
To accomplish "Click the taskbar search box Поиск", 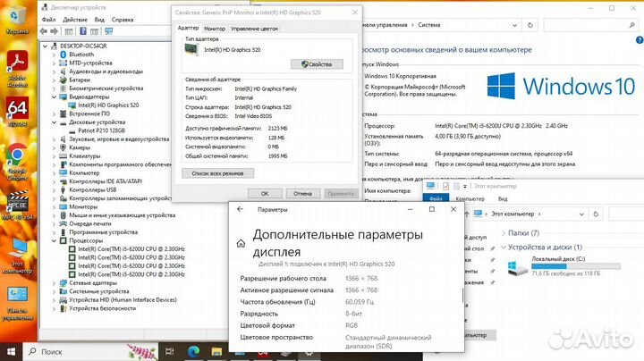I will pos(90,351).
